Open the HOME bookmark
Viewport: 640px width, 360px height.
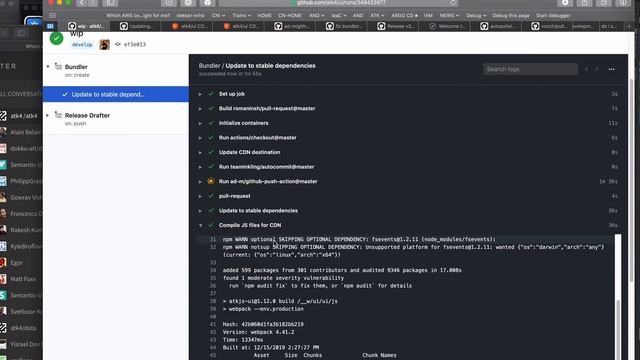[x=264, y=16]
